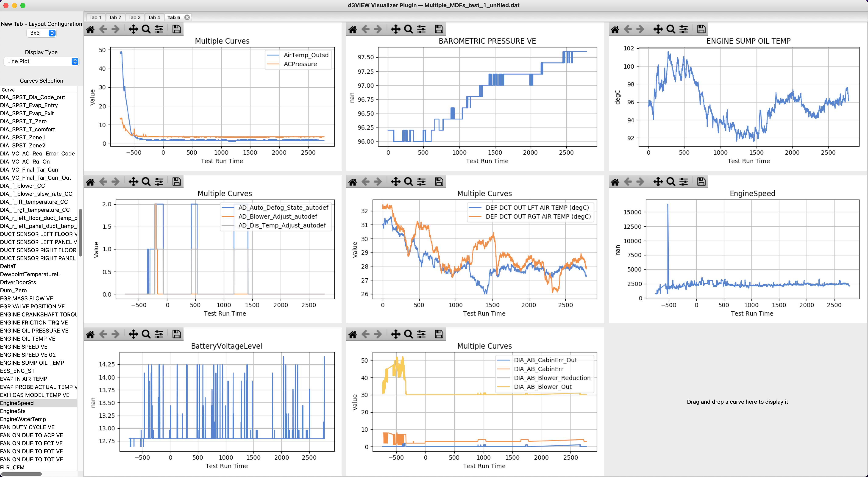Select DewpointTemperatureL curve entry
Viewport: 868px width, 477px height.
[x=38, y=274]
